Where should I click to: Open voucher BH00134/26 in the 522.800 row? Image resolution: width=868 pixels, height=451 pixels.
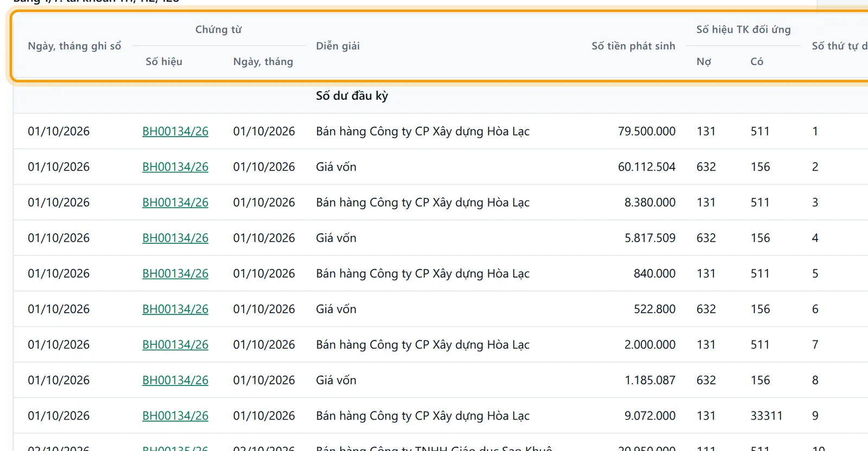click(x=175, y=309)
